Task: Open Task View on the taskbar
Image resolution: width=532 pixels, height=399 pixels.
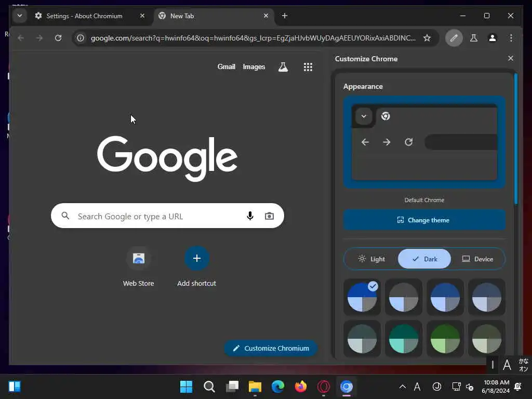Action: click(x=232, y=387)
